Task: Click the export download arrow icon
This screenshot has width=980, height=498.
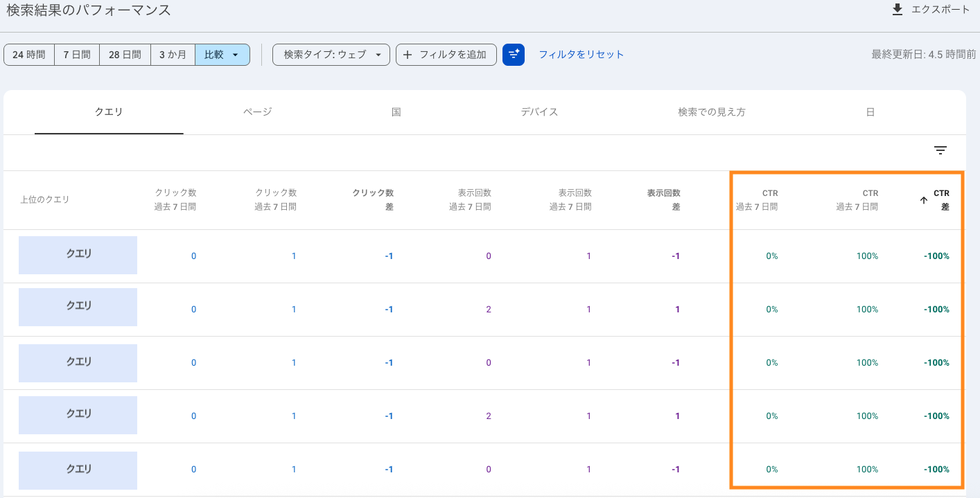Action: 898,10
